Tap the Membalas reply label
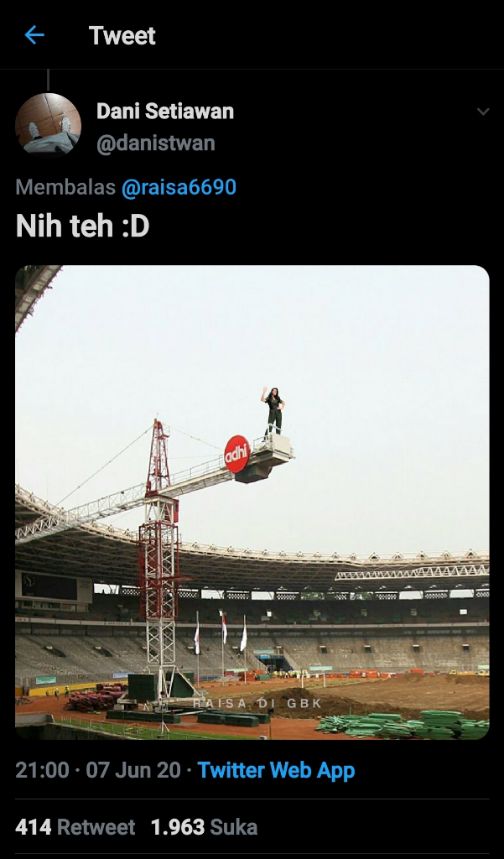The width and height of the screenshot is (504, 859). pyautogui.click(x=65, y=187)
